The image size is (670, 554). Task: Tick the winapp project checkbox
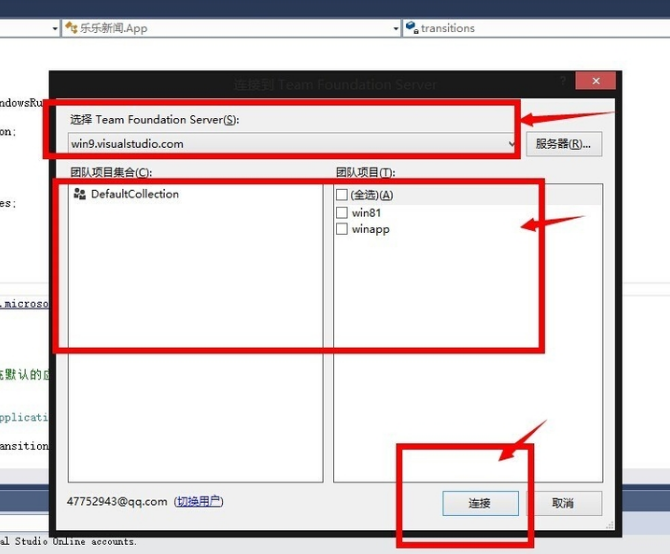[x=341, y=229]
